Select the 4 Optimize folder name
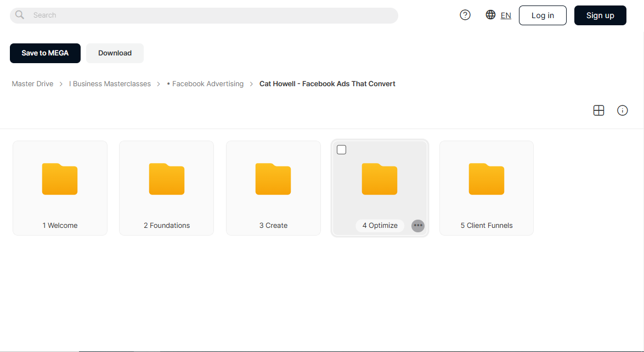Image resolution: width=644 pixels, height=352 pixels. pyautogui.click(x=380, y=226)
